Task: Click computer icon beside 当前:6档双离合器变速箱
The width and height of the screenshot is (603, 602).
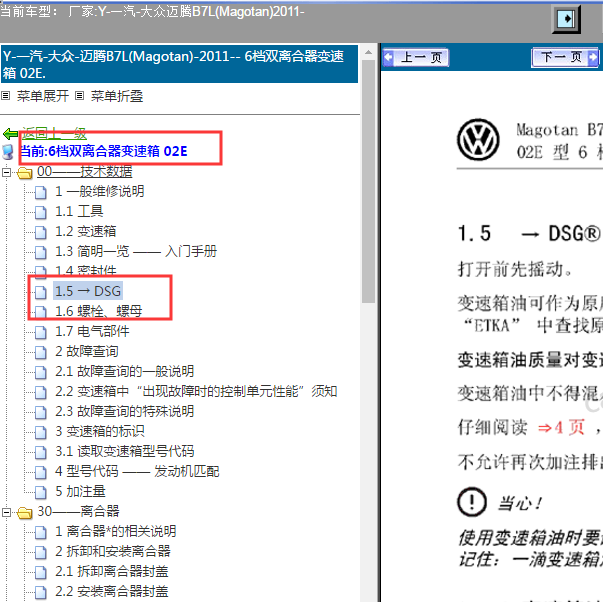Action: [8, 152]
